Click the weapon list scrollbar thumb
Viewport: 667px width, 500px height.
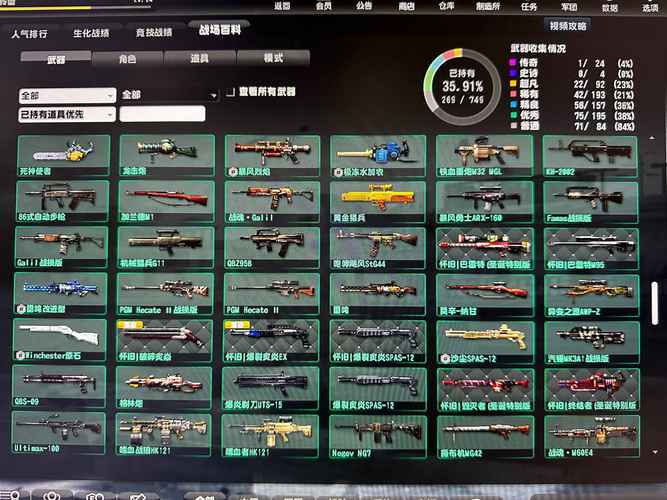point(655,303)
